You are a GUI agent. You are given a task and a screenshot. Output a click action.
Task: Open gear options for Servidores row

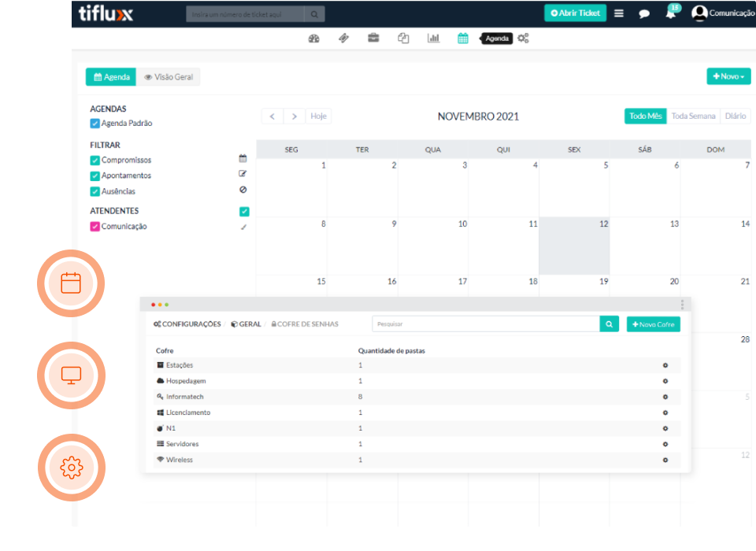665,445
